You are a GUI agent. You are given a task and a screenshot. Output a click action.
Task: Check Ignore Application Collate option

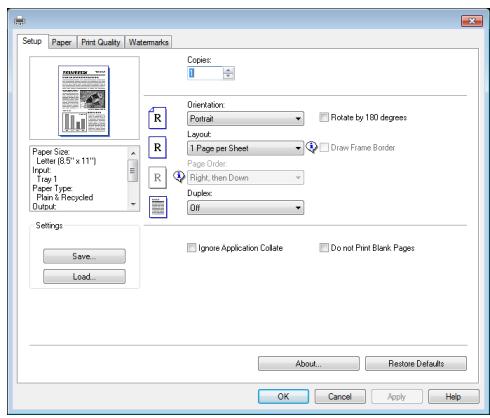(191, 248)
